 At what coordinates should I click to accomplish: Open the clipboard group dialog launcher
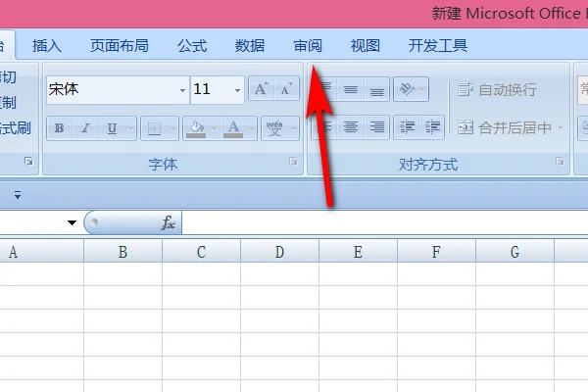coord(28,162)
